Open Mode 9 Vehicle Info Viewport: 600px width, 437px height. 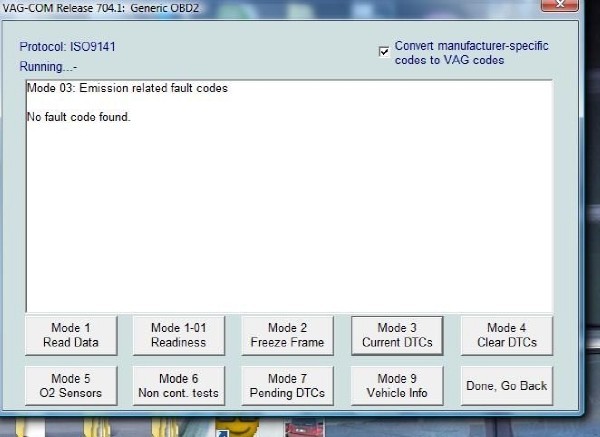[x=397, y=386]
